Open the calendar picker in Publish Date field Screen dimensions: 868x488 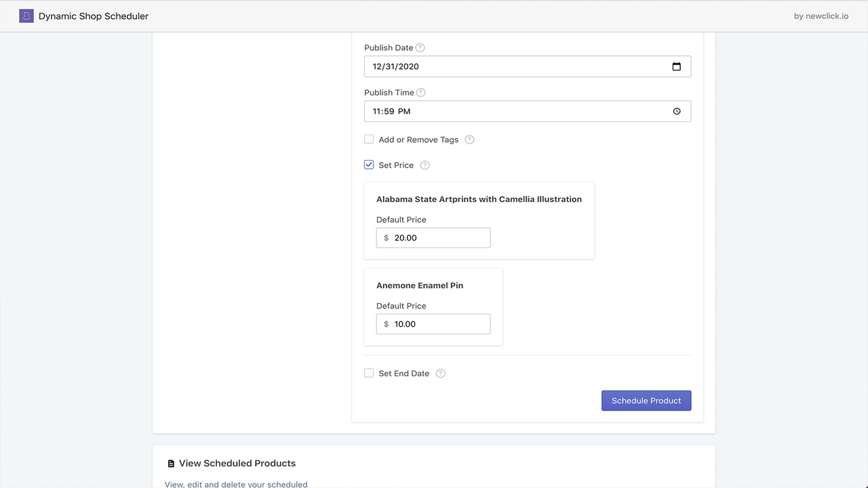click(676, 66)
